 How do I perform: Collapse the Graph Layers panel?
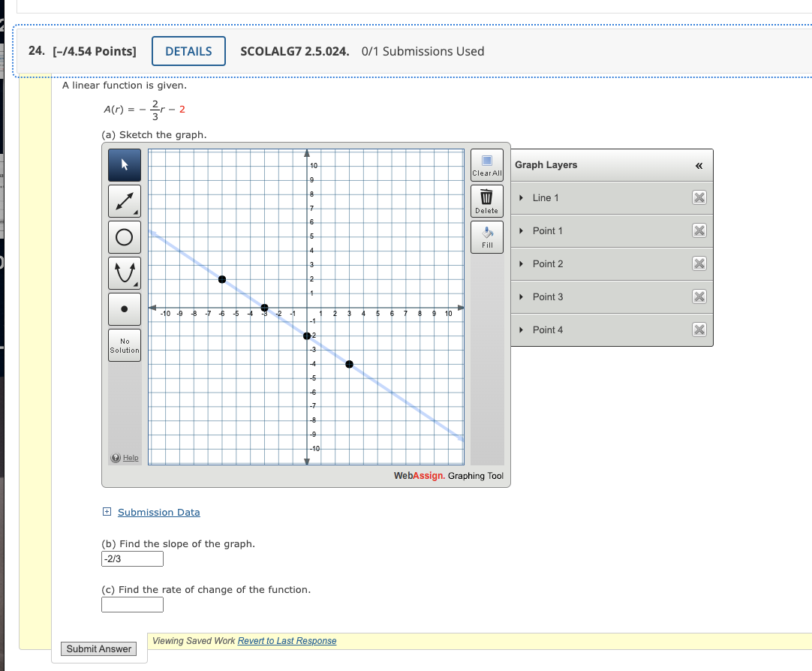699,164
